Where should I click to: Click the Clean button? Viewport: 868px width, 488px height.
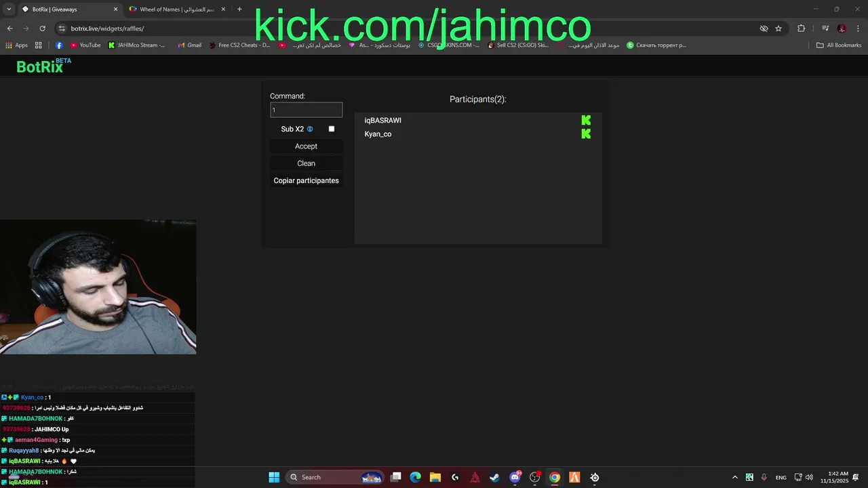click(306, 163)
